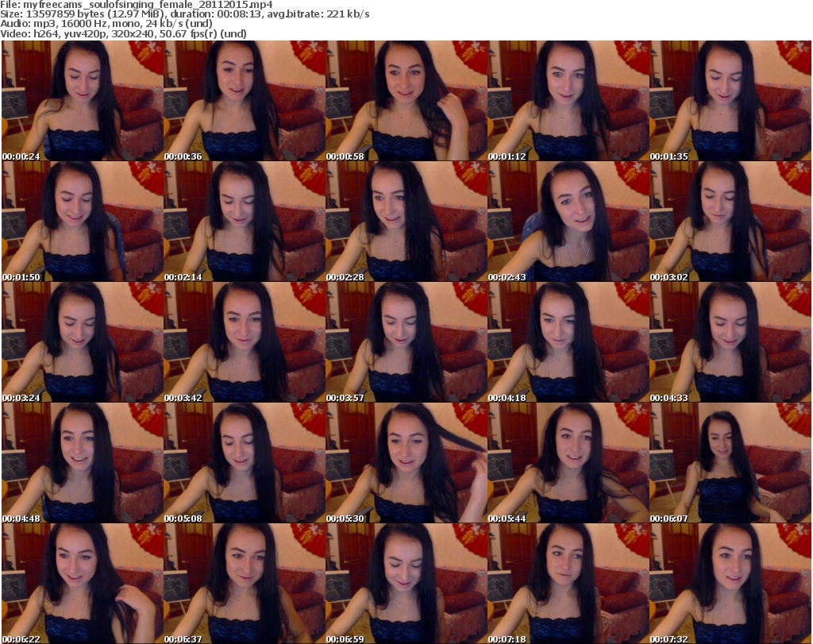Open the frame at 00:03:02
The width and height of the screenshot is (813, 644).
click(730, 222)
